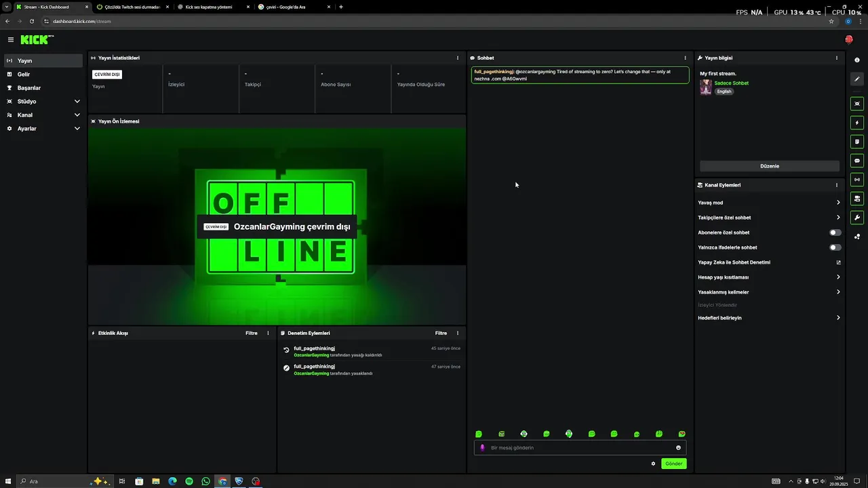Screen dimensions: 868x488
Task: Open the Etkinlik Akışı panel three-dot menu
Action: [x=268, y=333]
